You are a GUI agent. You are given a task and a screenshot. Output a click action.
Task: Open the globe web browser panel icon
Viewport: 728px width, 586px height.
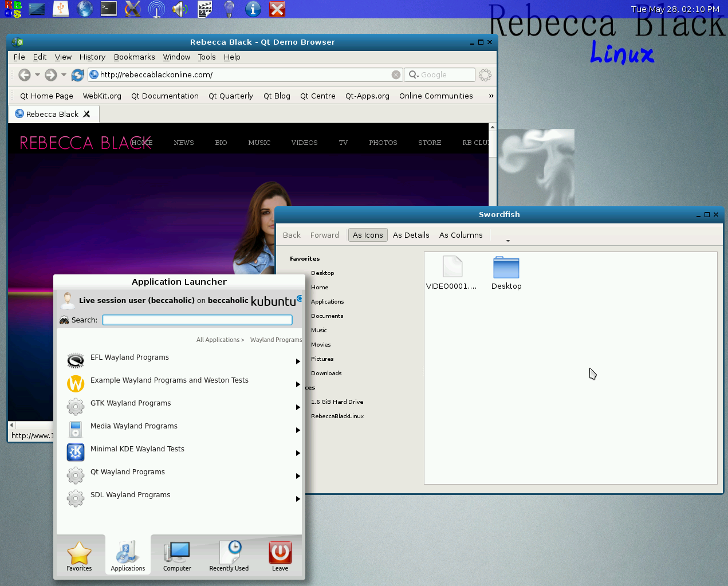pos(85,9)
